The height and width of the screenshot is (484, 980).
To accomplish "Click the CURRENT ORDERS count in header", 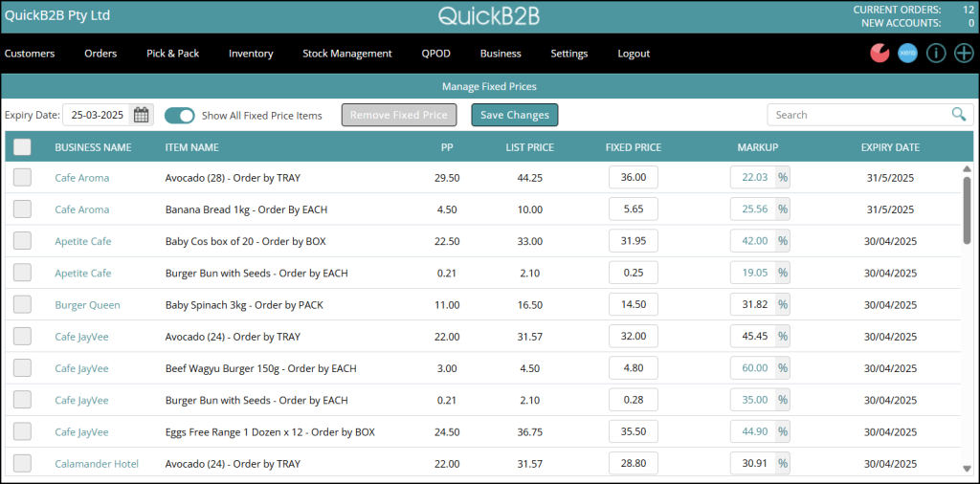I will (969, 10).
